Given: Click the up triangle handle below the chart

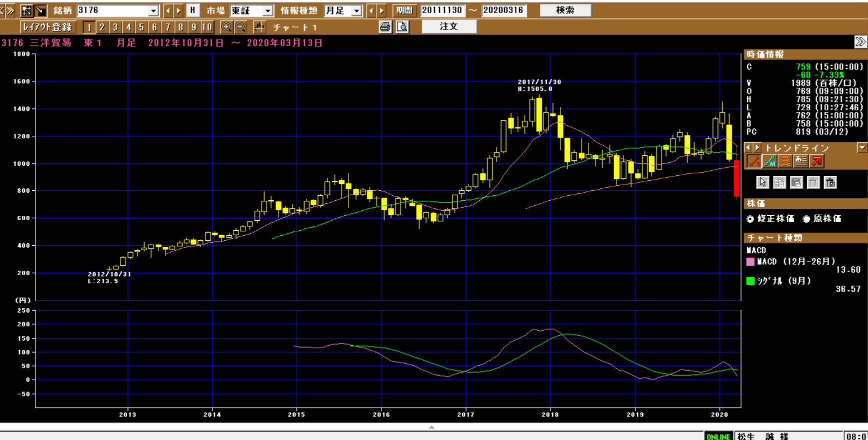Looking at the screenshot, I should click(431, 427).
